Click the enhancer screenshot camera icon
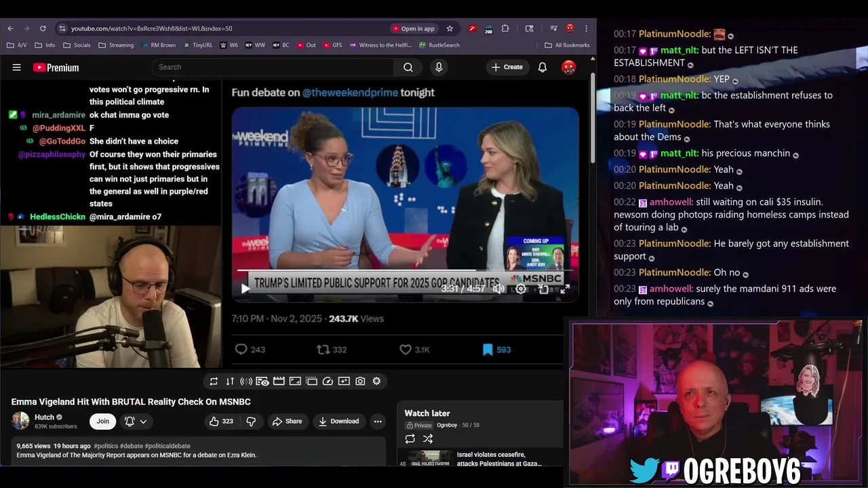868x488 pixels. (360, 381)
